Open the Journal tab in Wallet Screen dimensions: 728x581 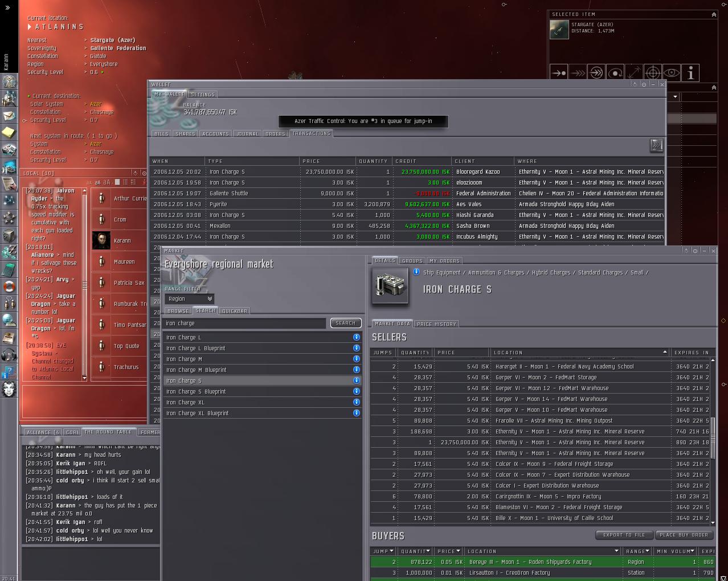(x=247, y=134)
